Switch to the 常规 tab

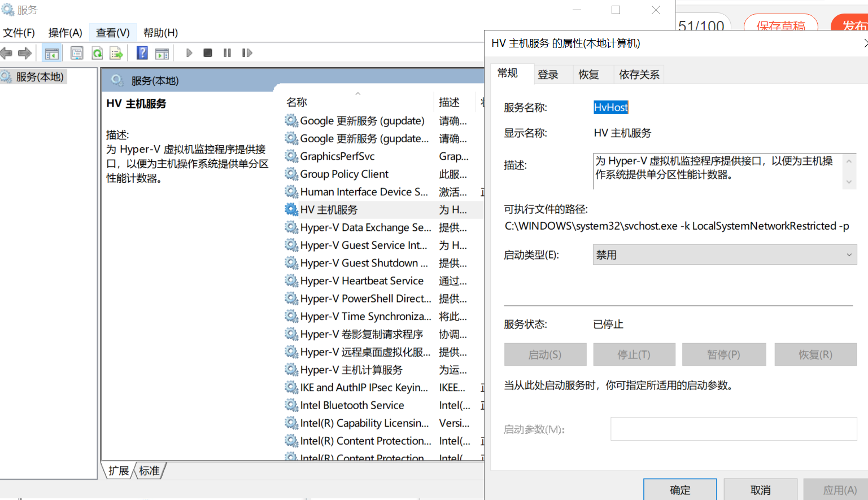click(x=507, y=73)
